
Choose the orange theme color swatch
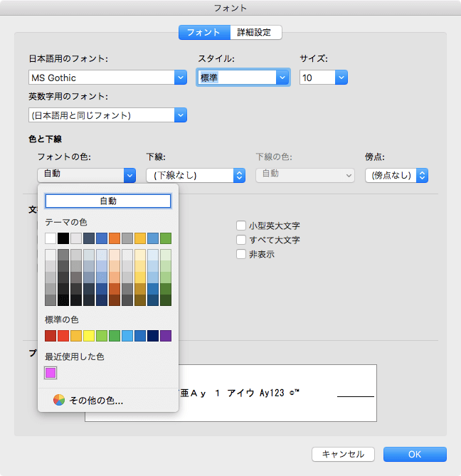[115, 238]
